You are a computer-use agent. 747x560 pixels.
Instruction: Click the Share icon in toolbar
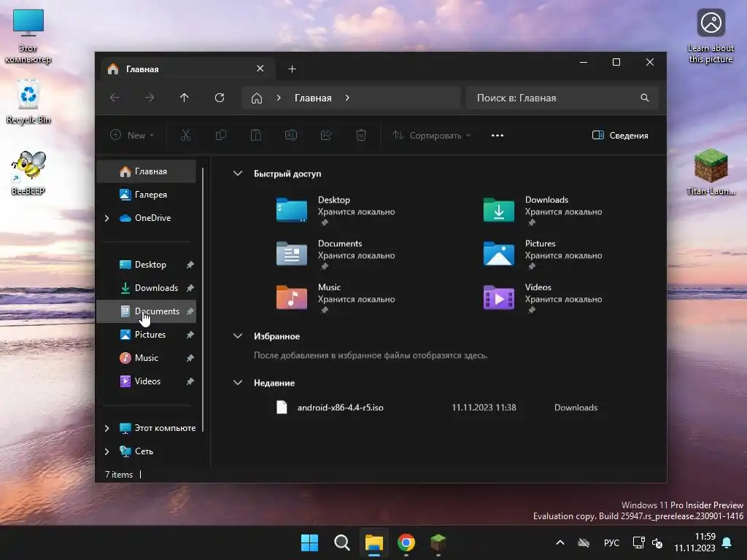[326, 135]
